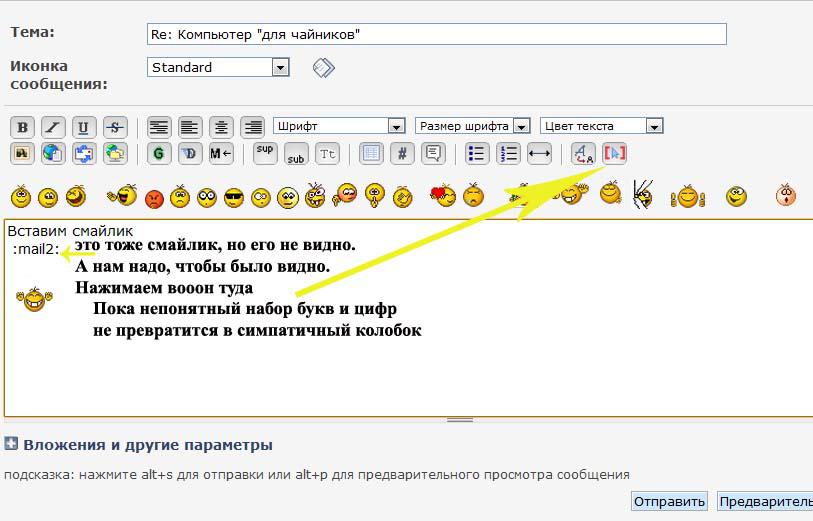The height and width of the screenshot is (521, 813).
Task: Align text left
Action: (x=190, y=127)
